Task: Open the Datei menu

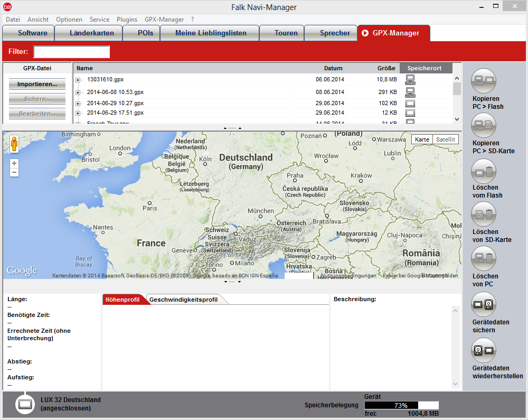Action: tap(13, 20)
